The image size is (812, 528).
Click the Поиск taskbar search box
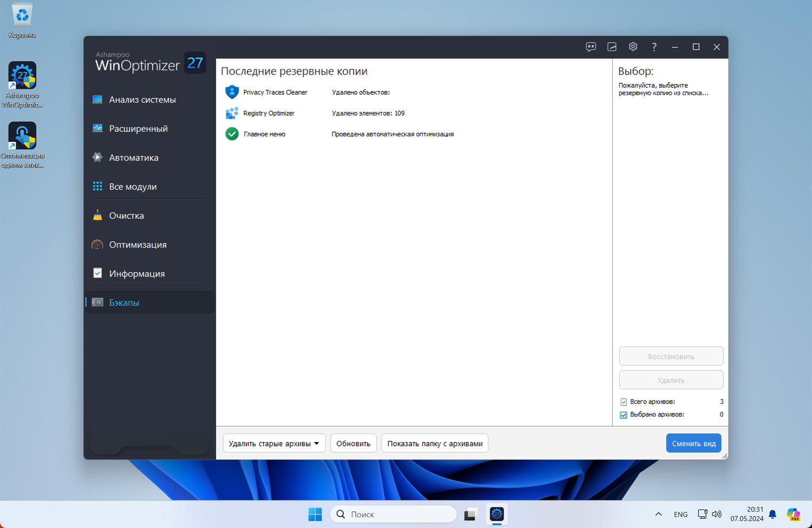pyautogui.click(x=394, y=514)
